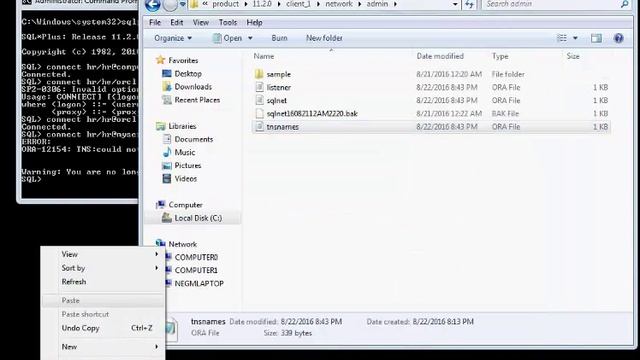
Task: Select the sqlnet16082112AM2220.bak file icon
Action: pyautogui.click(x=259, y=113)
